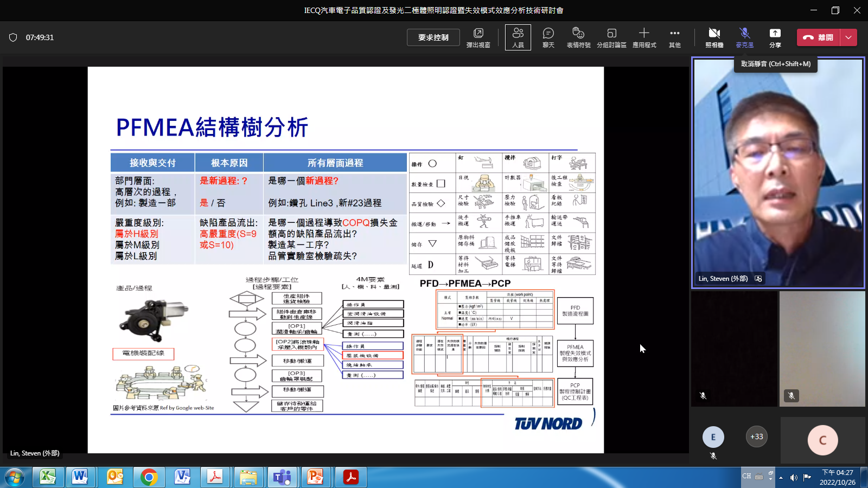Show the +33 additional participants
This screenshot has height=488, width=868.
[x=756, y=436]
